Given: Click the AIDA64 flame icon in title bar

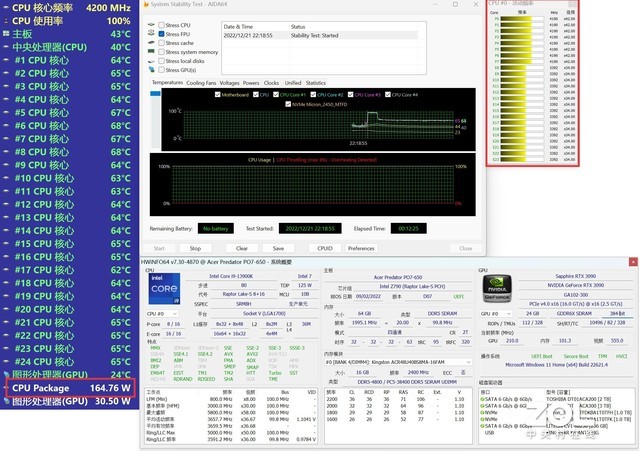Looking at the screenshot, I should 146,4.
